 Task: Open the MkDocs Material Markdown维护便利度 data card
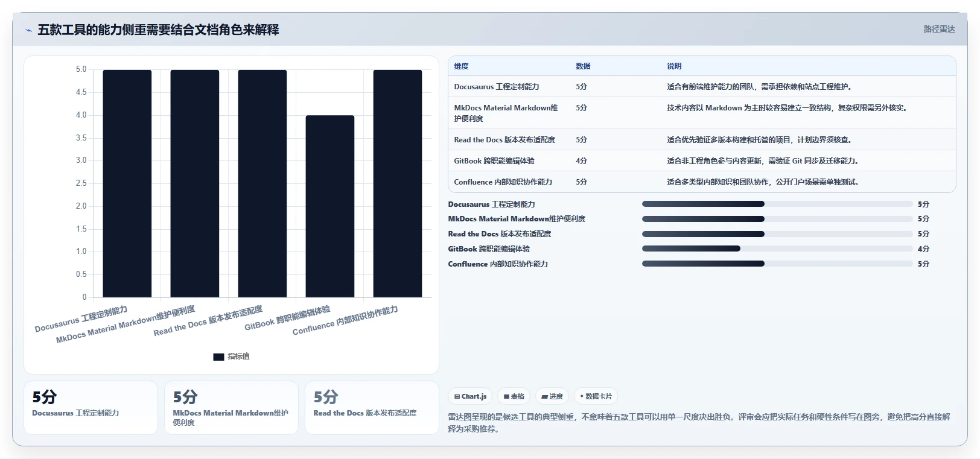pyautogui.click(x=231, y=407)
